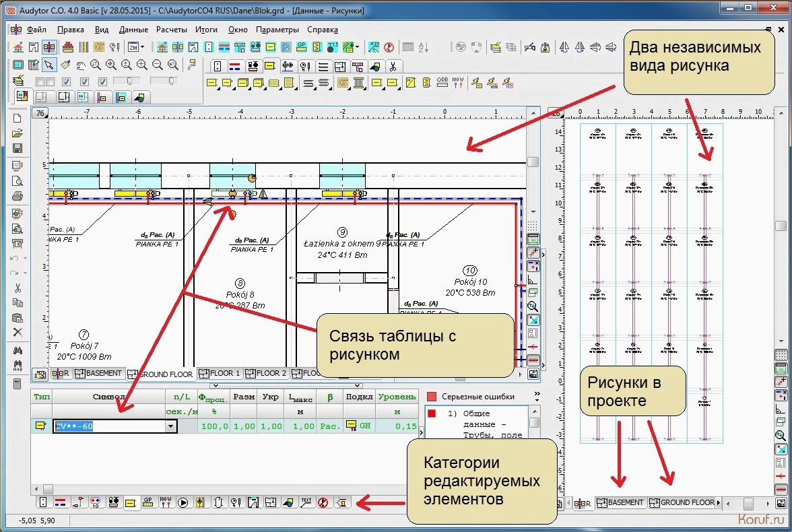This screenshot has height=532, width=792.
Task: Click the floor heating spiral icon
Action: [99, 47]
